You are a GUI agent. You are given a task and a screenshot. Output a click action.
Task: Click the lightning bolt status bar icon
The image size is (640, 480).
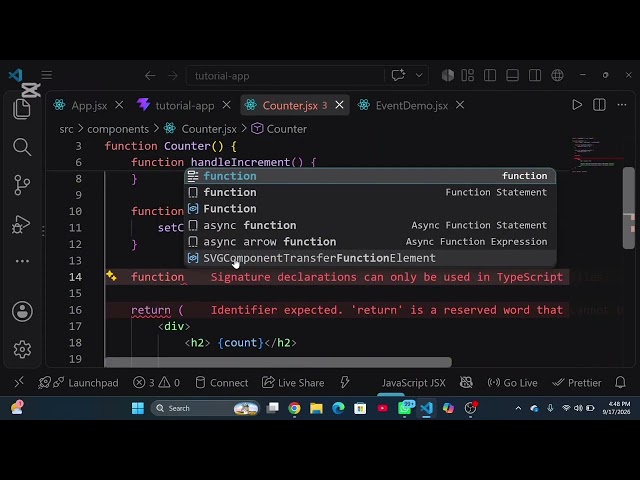pos(345,382)
